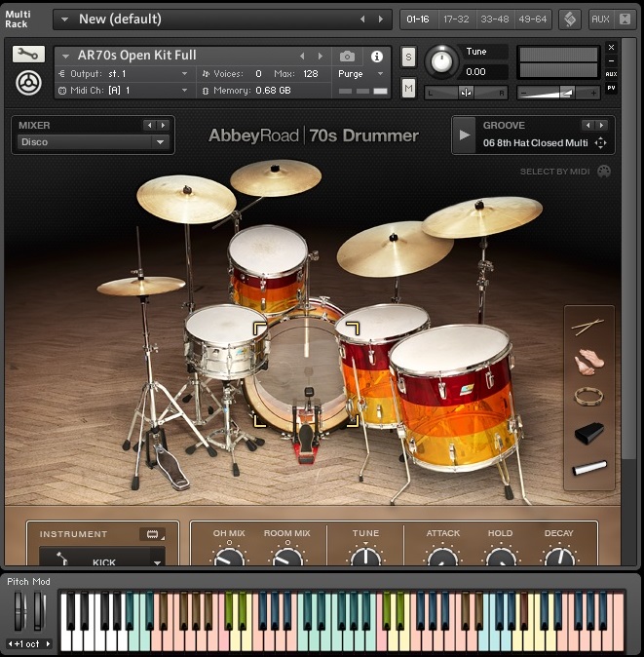
Task: Toggle AUX panel in the Multi Rack bar
Action: coord(599,19)
